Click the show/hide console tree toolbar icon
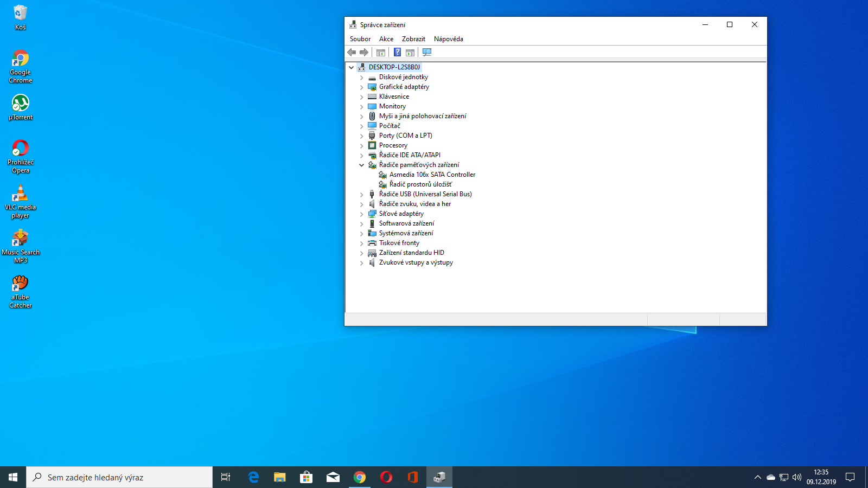This screenshot has width=868, height=488. (x=381, y=52)
